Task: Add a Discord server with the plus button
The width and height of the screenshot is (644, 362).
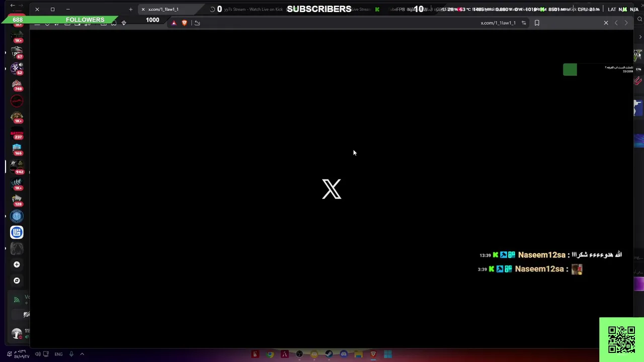Action: tap(17, 264)
